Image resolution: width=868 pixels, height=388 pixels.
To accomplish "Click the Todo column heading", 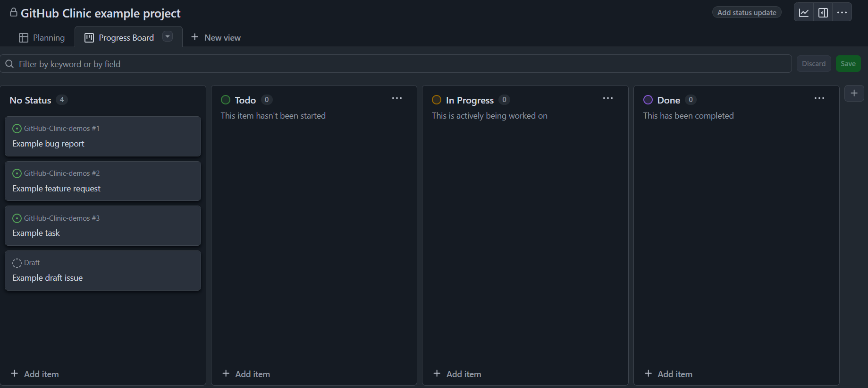I will [245, 100].
